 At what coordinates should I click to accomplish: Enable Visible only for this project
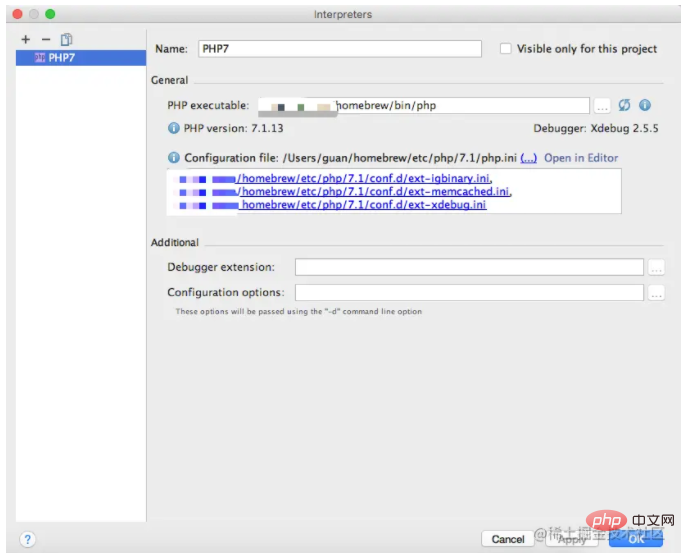(x=506, y=48)
